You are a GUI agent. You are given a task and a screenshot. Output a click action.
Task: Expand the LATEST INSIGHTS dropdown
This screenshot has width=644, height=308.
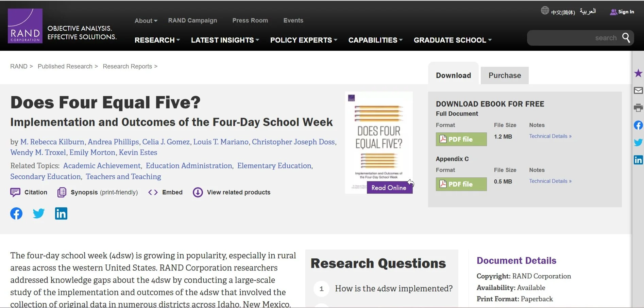[x=225, y=40]
